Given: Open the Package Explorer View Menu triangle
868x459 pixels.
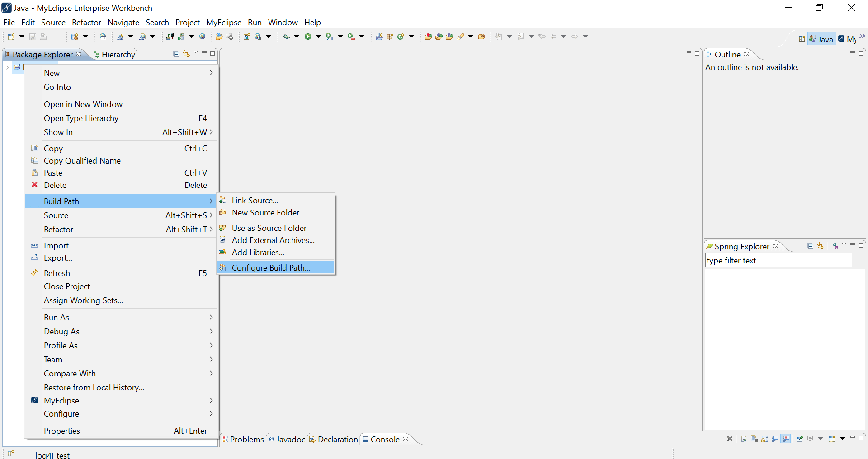Looking at the screenshot, I should (x=196, y=53).
